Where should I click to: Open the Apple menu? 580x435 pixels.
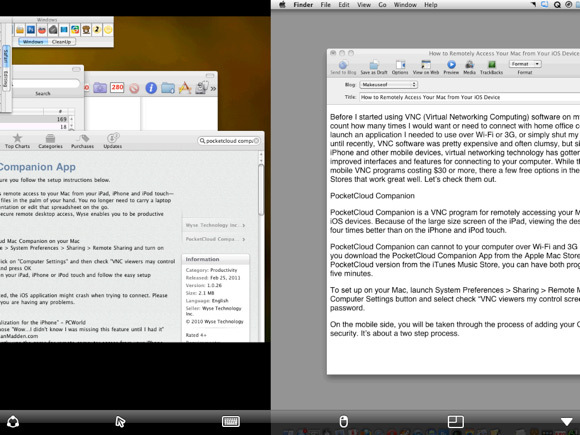pos(283,5)
